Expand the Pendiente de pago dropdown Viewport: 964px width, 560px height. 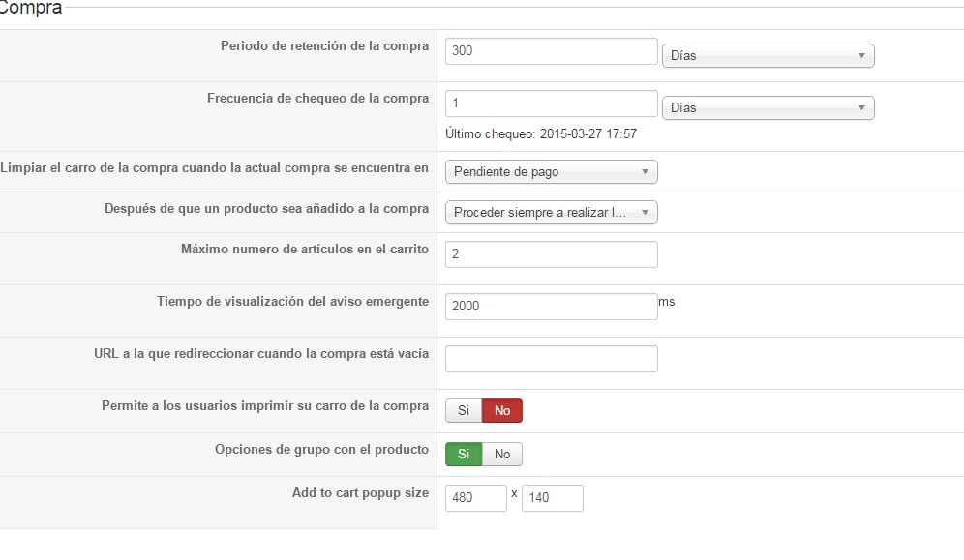point(551,172)
